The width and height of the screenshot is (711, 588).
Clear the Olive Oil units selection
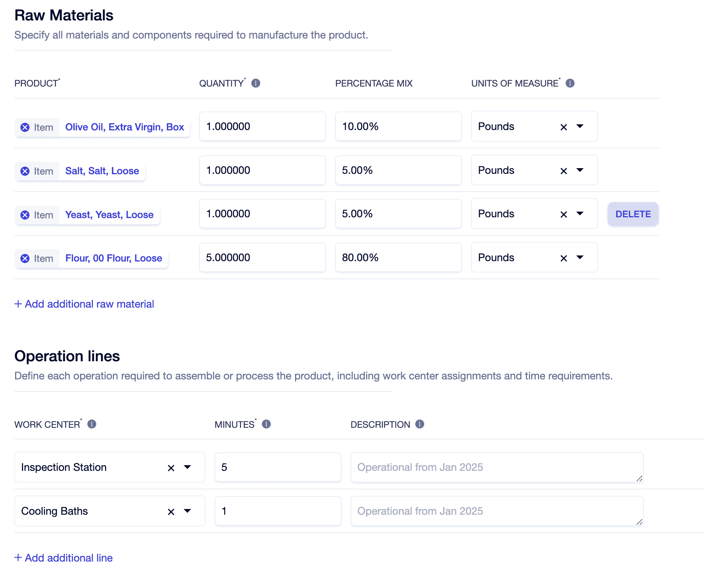564,127
